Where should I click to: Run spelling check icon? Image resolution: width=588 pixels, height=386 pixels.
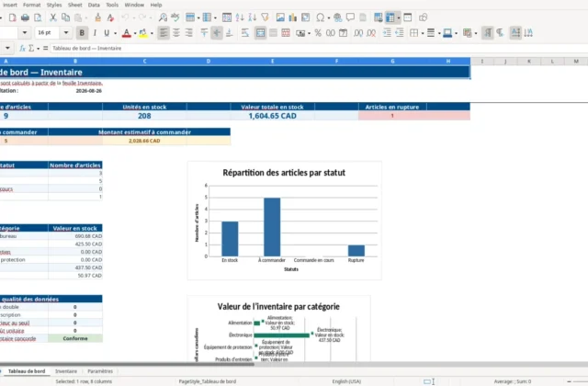tap(175, 17)
